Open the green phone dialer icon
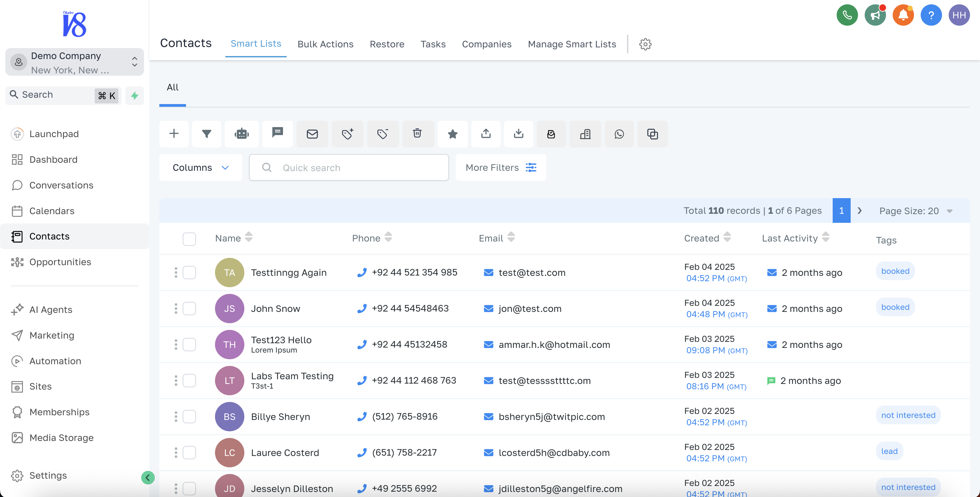The width and height of the screenshot is (980, 497). (x=847, y=15)
